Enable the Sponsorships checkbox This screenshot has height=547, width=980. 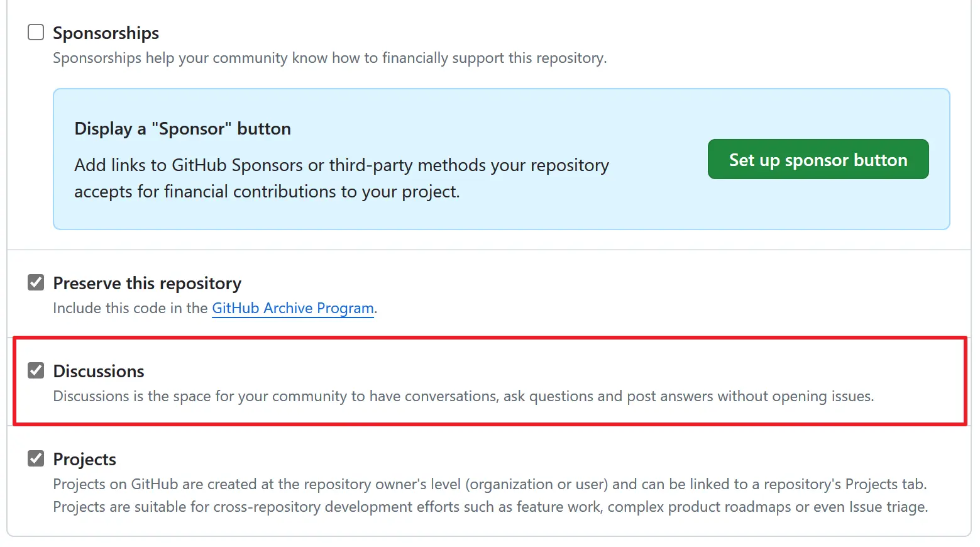click(36, 32)
